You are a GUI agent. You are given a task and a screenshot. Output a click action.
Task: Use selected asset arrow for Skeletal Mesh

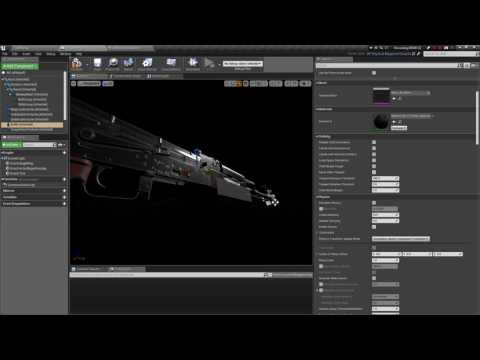coord(394,99)
